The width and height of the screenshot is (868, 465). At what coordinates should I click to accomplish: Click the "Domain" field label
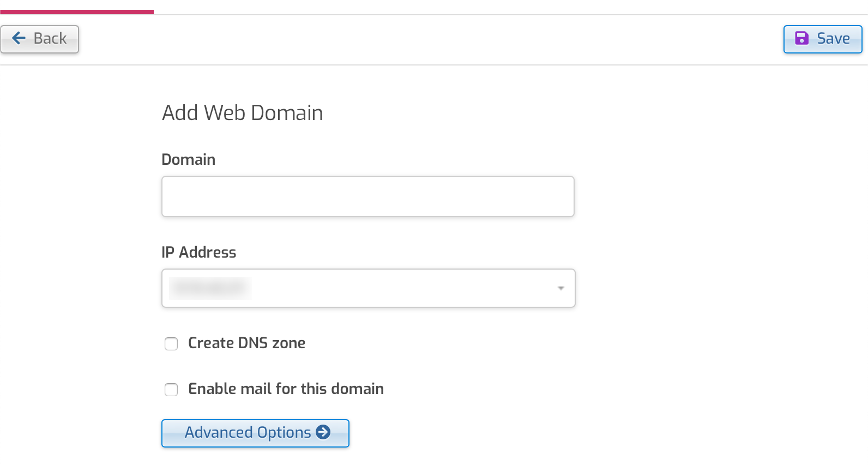tap(189, 159)
